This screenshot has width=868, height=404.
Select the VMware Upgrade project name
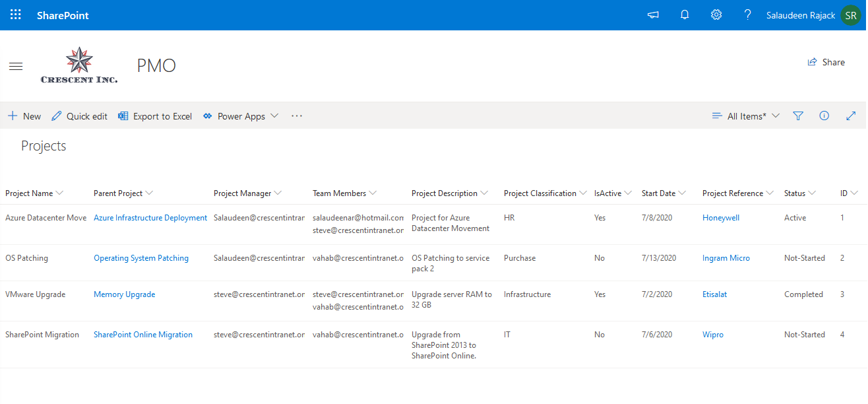click(36, 294)
